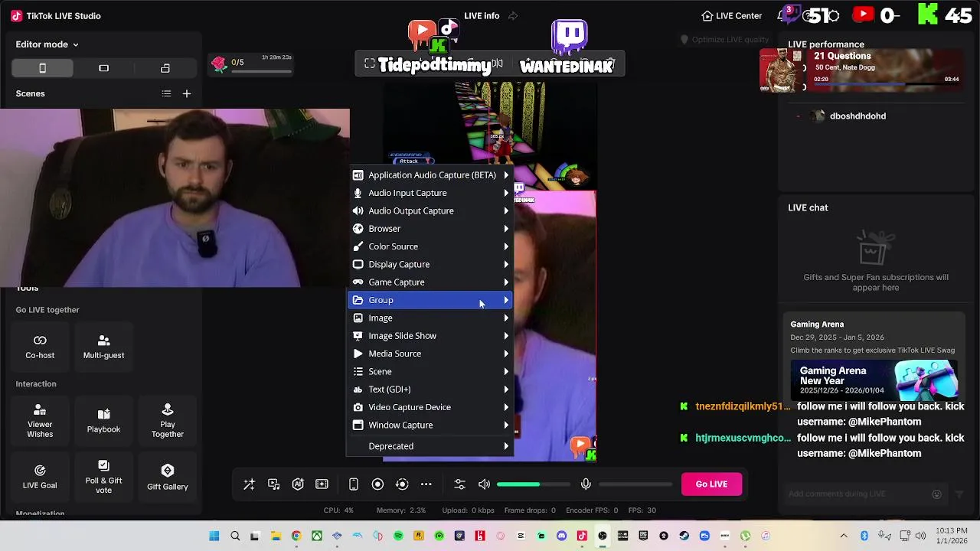
Task: Choose Image source menu entry
Action: click(x=430, y=318)
